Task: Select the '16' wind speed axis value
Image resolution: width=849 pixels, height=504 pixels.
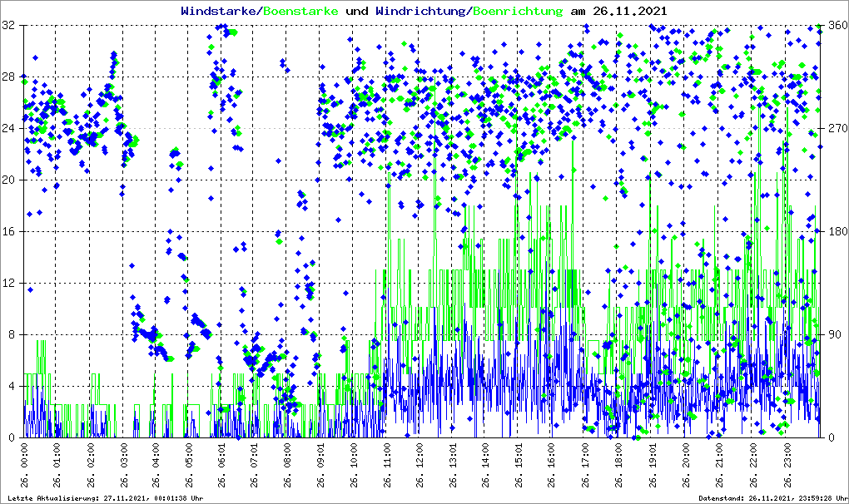Action: coord(9,232)
